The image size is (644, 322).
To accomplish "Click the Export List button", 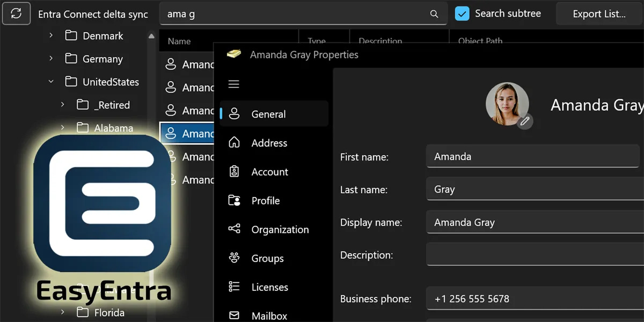I will click(x=599, y=14).
